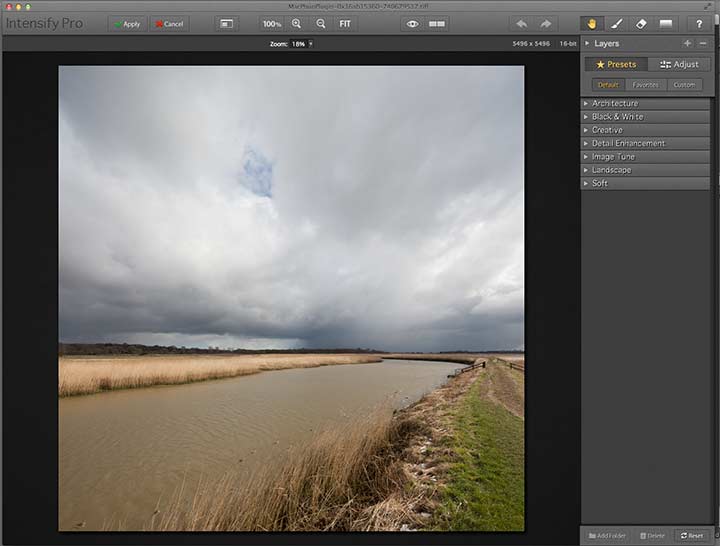
Task: Open help with question mark icon
Action: coord(698,24)
